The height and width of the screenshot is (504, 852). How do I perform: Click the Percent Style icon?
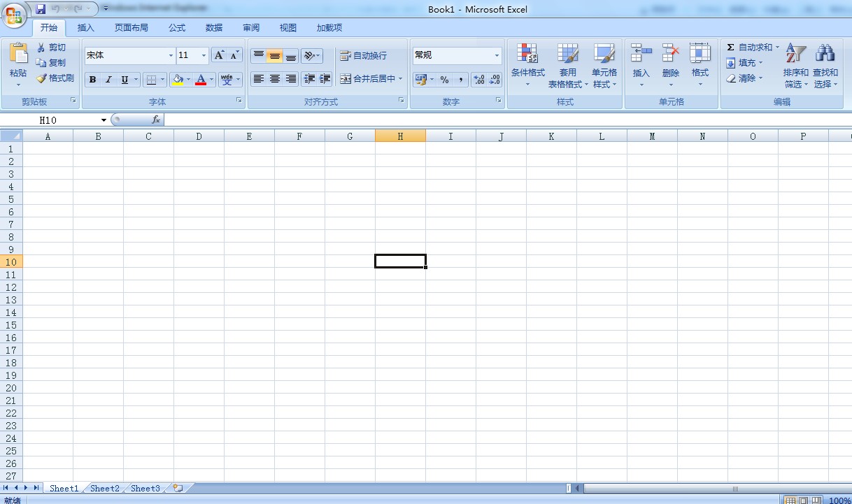pyautogui.click(x=444, y=80)
